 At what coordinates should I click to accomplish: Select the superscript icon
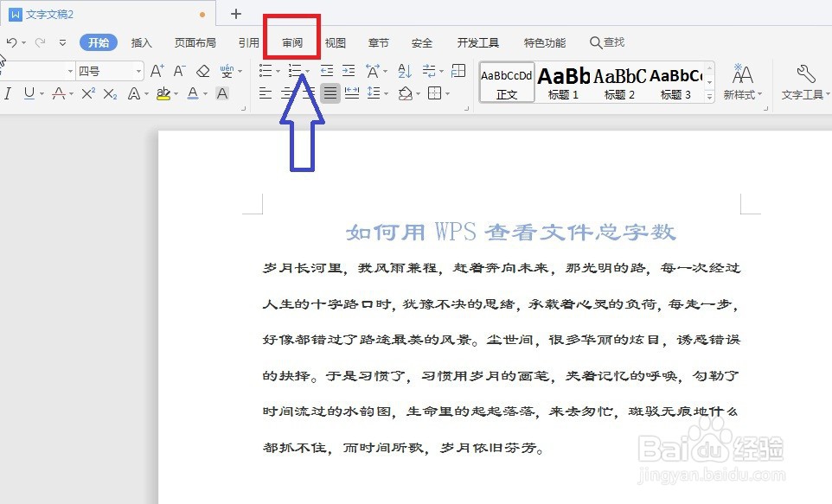tap(86, 95)
